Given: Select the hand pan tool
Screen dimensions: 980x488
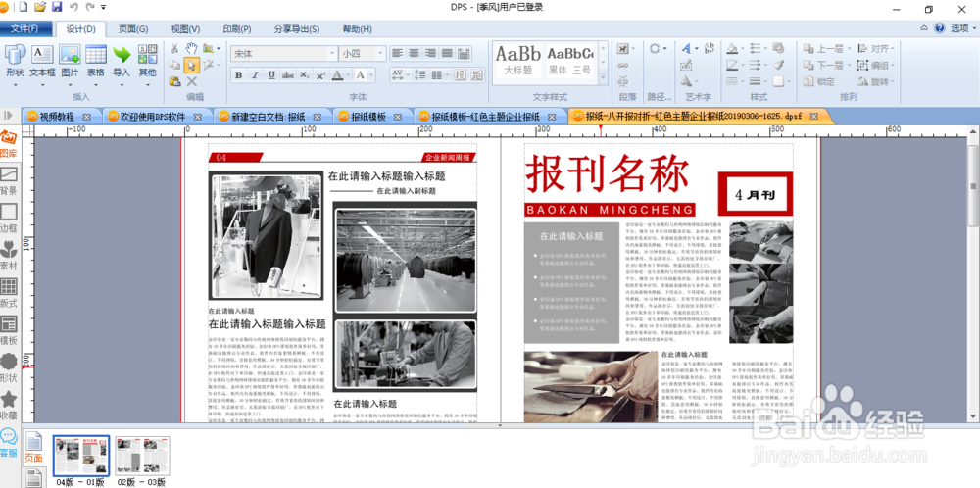Looking at the screenshot, I should (192, 49).
